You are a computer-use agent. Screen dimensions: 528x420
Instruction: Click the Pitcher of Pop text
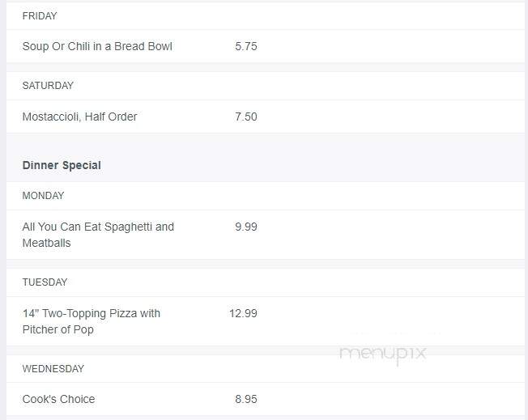point(58,329)
